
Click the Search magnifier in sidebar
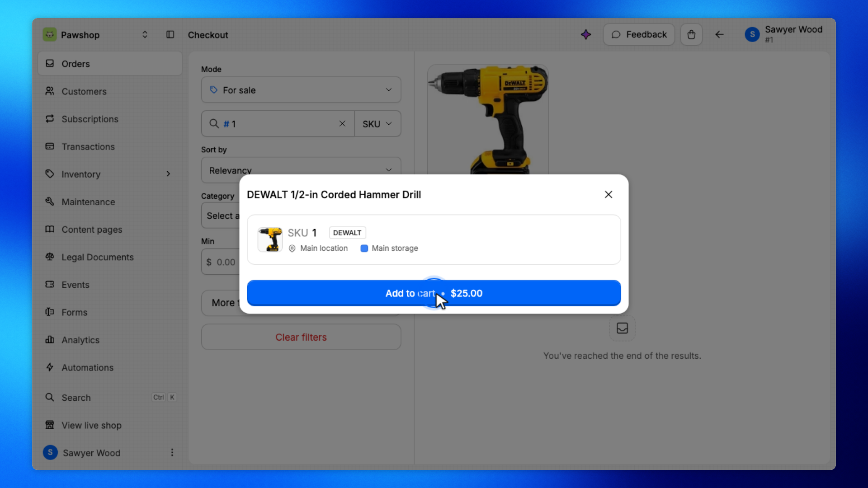(x=50, y=397)
